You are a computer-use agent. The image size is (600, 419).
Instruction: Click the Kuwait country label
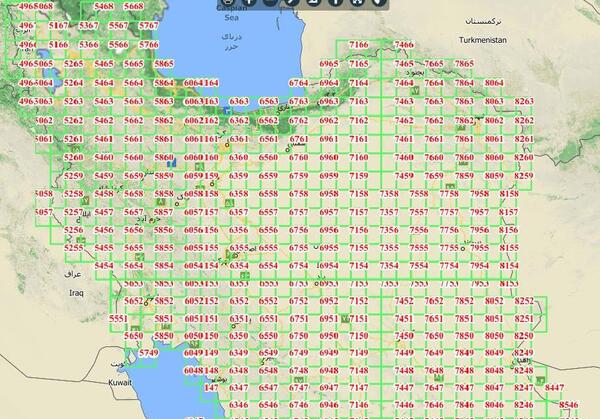[x=120, y=383]
